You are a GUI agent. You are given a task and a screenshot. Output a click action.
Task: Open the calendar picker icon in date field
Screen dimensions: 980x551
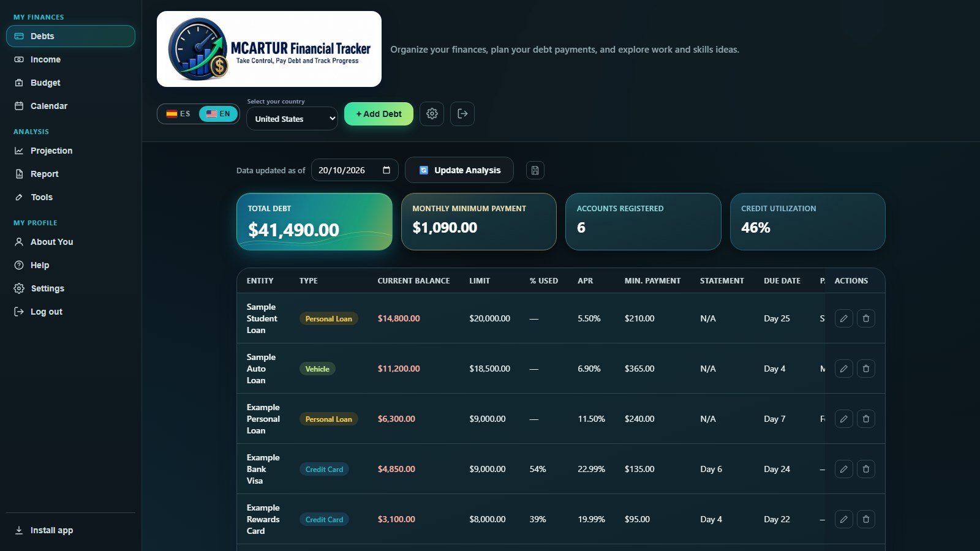pos(386,170)
